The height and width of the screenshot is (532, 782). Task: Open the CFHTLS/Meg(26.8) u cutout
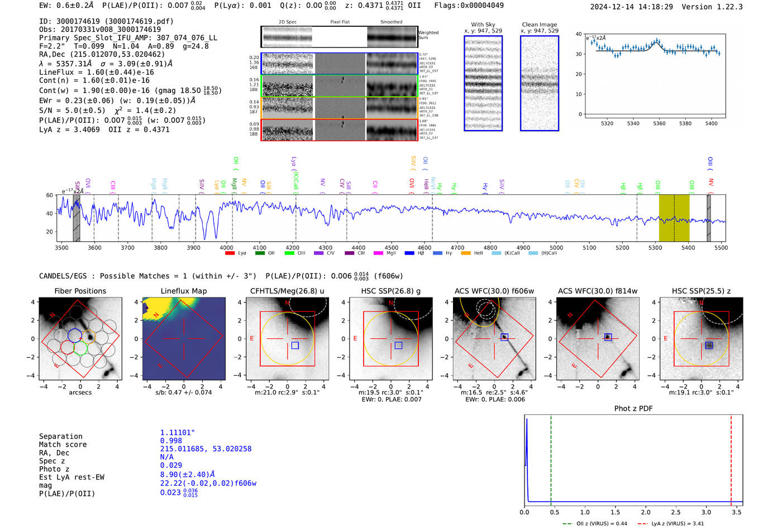tap(287, 338)
